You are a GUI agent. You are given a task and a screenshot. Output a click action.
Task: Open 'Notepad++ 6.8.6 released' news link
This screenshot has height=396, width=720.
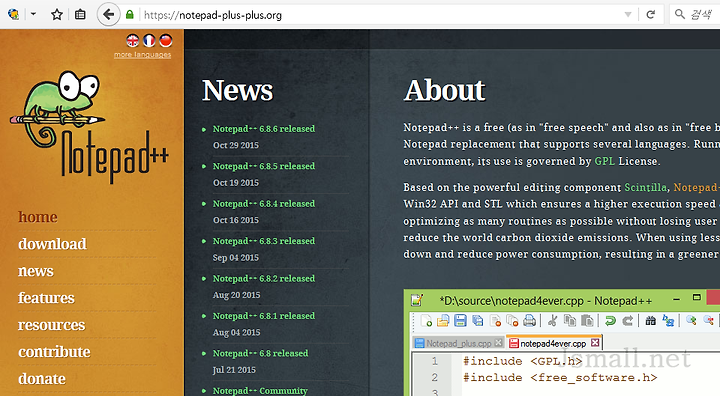point(264,129)
